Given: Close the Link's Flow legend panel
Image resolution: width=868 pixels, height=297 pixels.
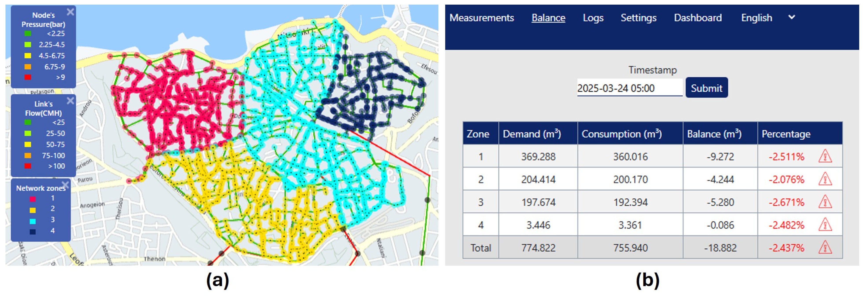Looking at the screenshot, I should pos(70,100).
